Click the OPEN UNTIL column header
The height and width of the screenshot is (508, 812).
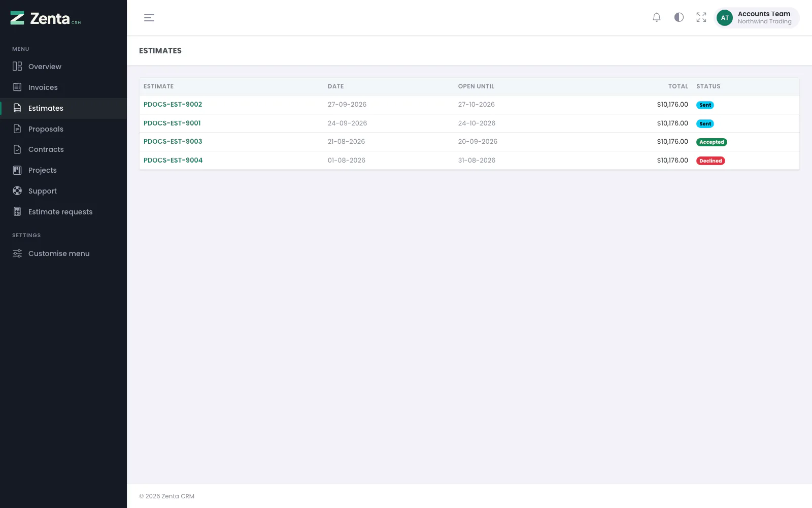(476, 86)
